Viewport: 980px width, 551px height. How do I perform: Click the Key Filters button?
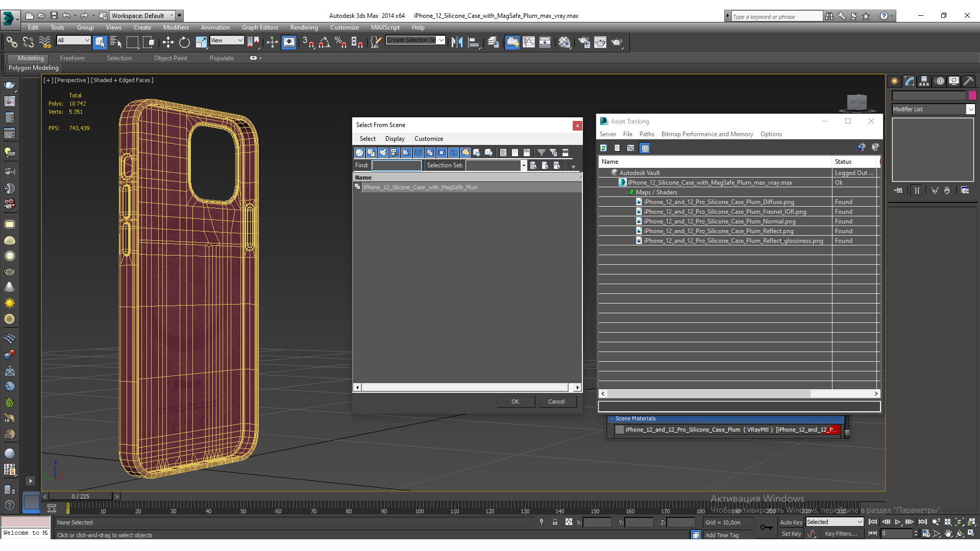(x=841, y=534)
